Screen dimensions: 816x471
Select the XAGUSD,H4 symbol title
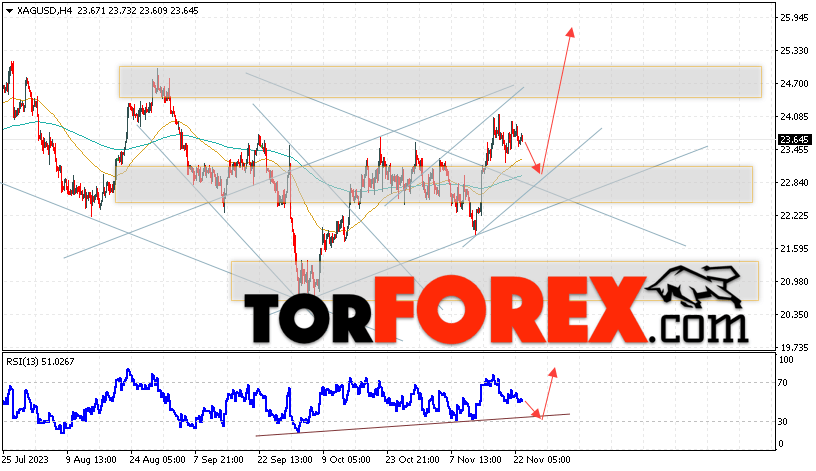coord(45,11)
